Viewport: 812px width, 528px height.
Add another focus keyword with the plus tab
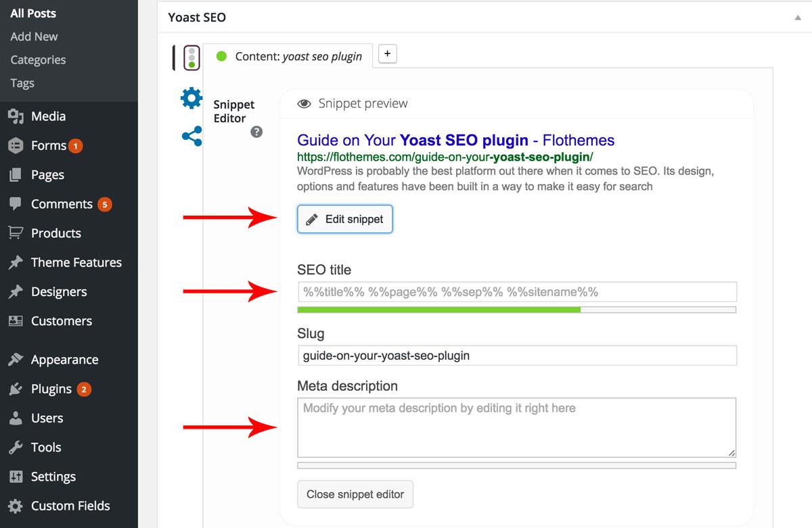pos(386,53)
